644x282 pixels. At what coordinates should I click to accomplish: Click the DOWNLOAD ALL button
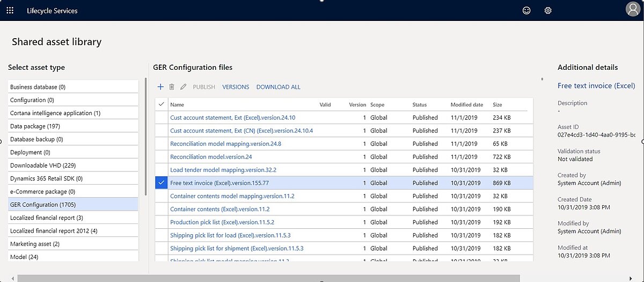278,87
